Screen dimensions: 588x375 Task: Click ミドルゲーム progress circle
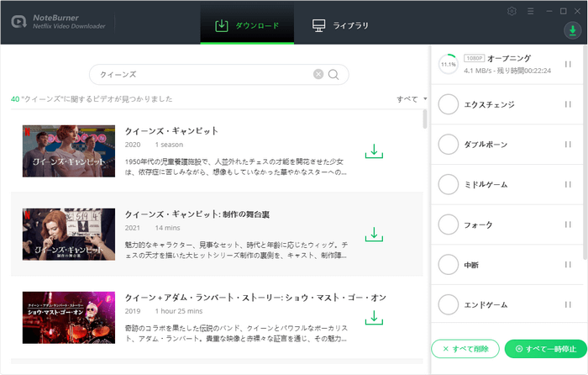point(448,184)
